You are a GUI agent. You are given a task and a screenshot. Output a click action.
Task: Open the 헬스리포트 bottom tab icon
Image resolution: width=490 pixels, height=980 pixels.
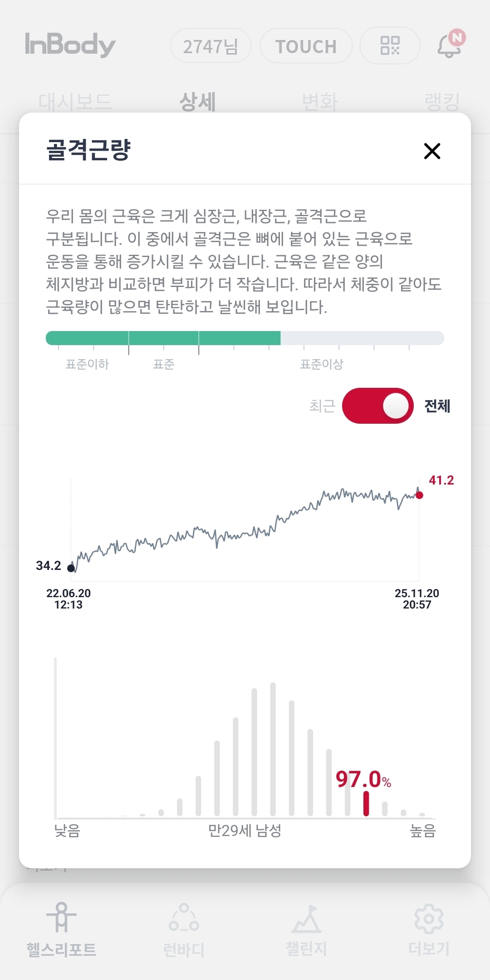(x=61, y=917)
